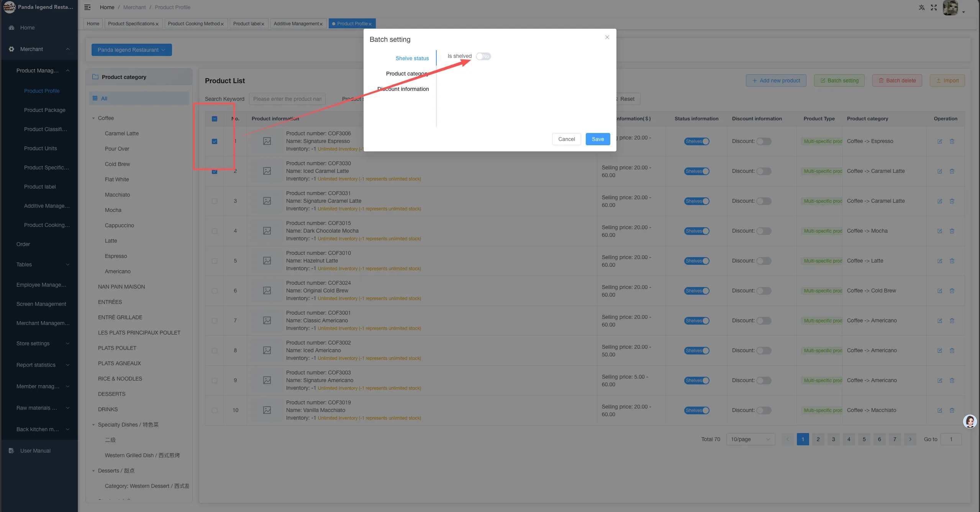Switch to the Home page tab
The height and width of the screenshot is (512, 980).
point(93,24)
